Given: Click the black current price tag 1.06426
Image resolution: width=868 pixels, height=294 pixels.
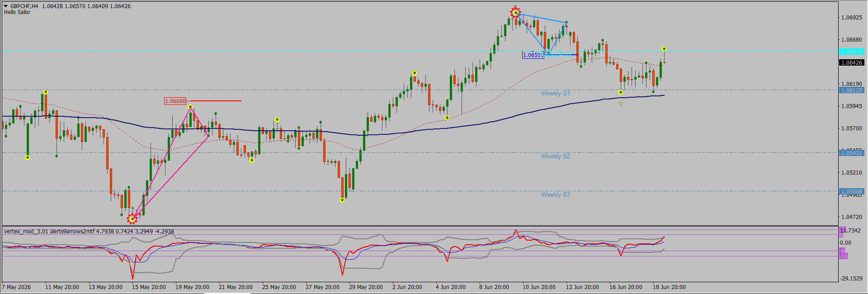Looking at the screenshot, I should (x=852, y=63).
